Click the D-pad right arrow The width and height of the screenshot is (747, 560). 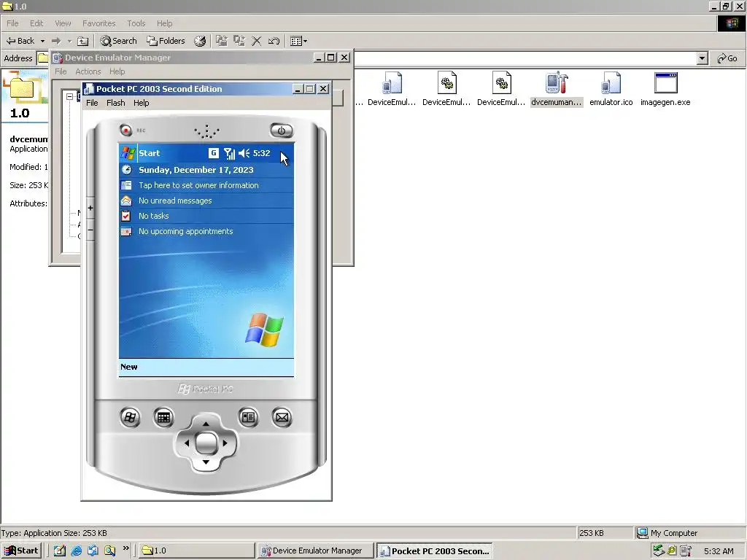225,443
